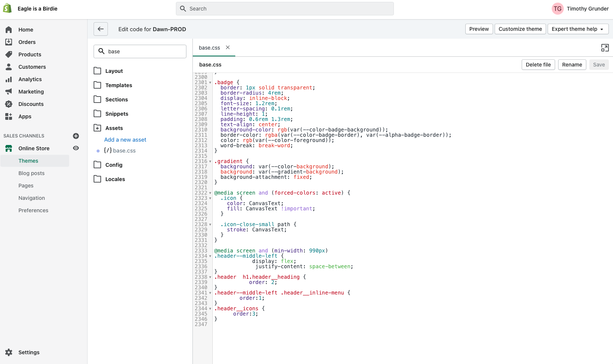Open Settings gear icon

9,352
